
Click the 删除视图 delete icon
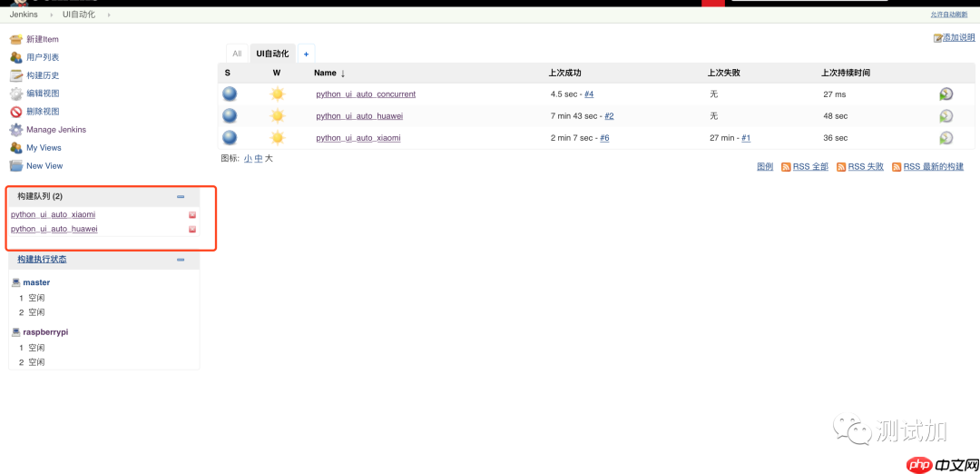pyautogui.click(x=15, y=112)
